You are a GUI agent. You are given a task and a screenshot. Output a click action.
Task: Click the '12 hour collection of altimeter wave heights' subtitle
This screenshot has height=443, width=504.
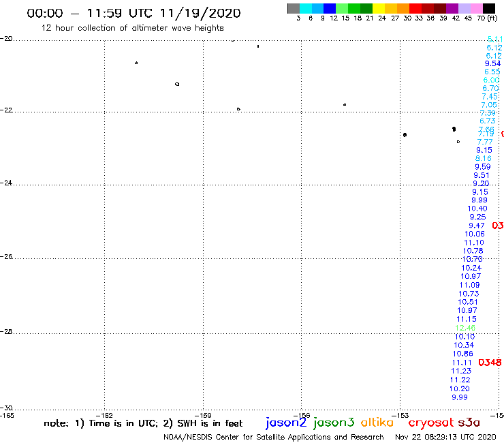click(132, 28)
